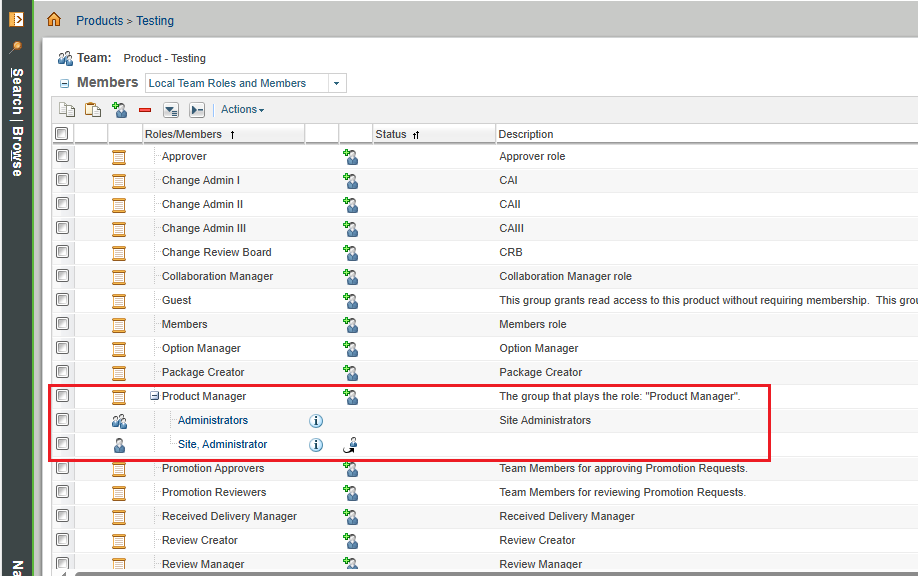Image resolution: width=918 pixels, height=576 pixels.
Task: Click the green add-member icon in the toolbar
Action: (119, 110)
